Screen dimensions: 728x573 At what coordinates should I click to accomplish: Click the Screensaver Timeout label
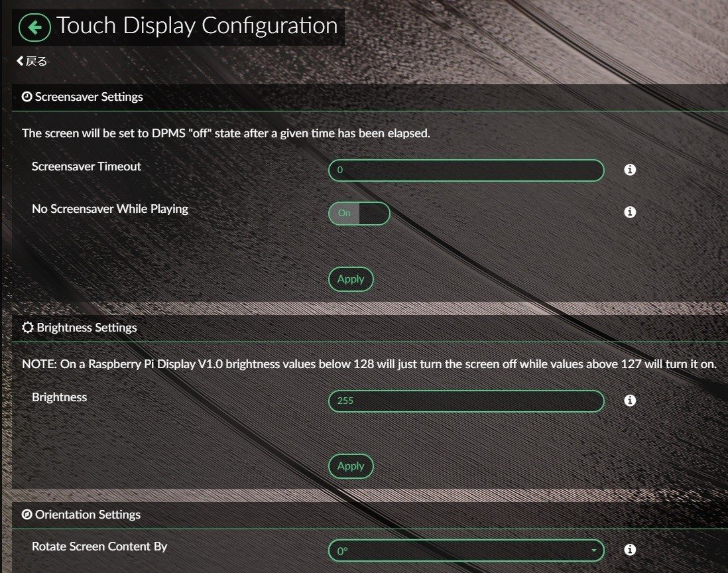pyautogui.click(x=86, y=166)
